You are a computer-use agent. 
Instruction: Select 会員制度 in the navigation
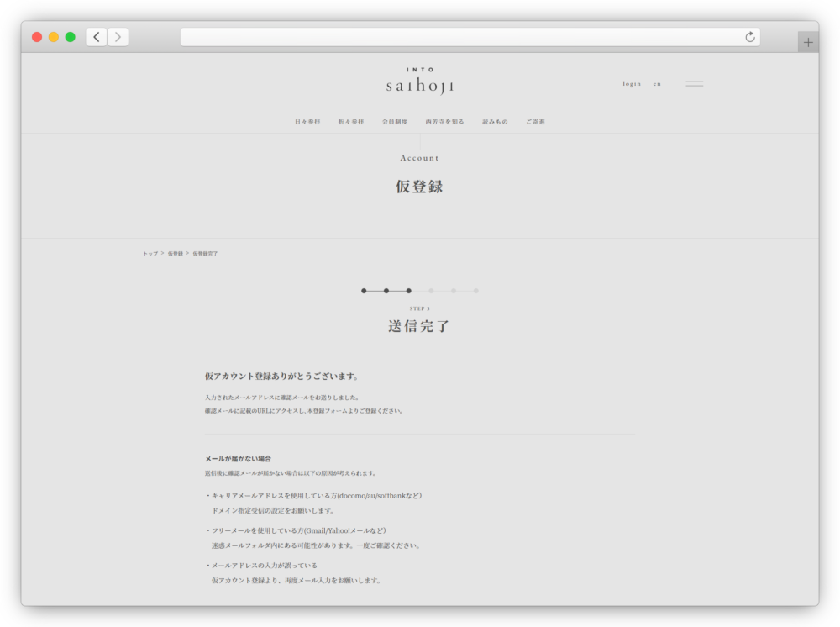pyautogui.click(x=395, y=122)
